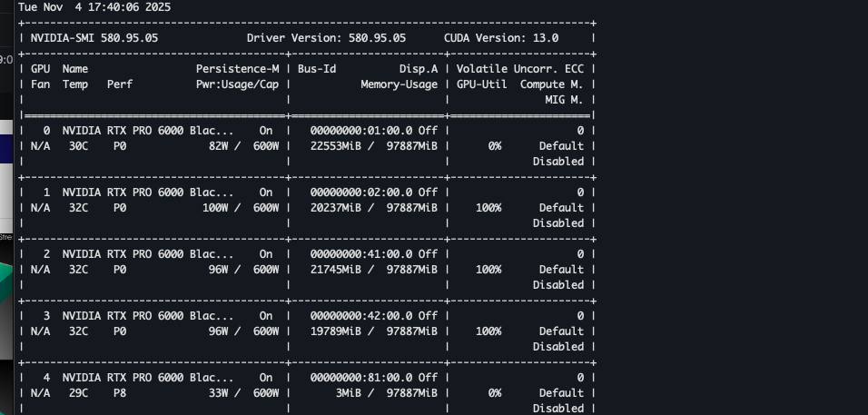Click the GPU-Util header
Image resolution: width=868 pixels, height=415 pixels.
[481, 84]
